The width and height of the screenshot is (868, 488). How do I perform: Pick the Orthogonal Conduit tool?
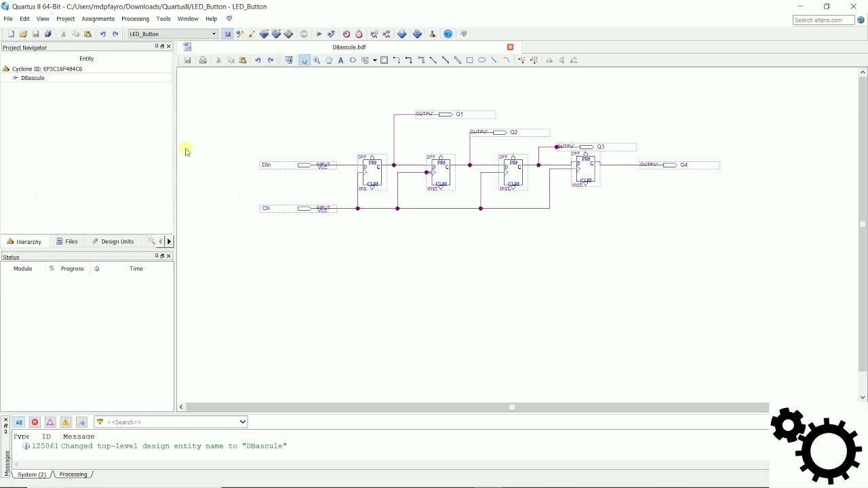pyautogui.click(x=420, y=60)
